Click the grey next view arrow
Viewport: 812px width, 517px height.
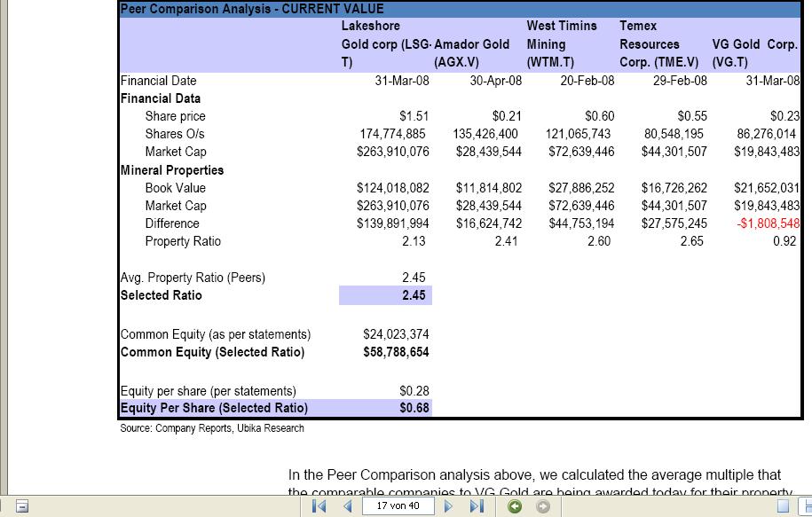542,506
